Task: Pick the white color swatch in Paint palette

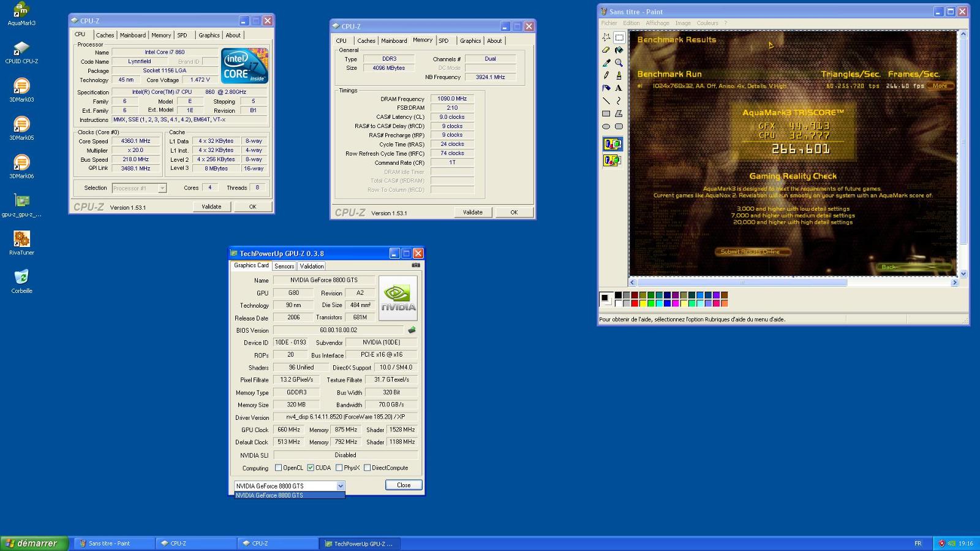Action: point(618,303)
